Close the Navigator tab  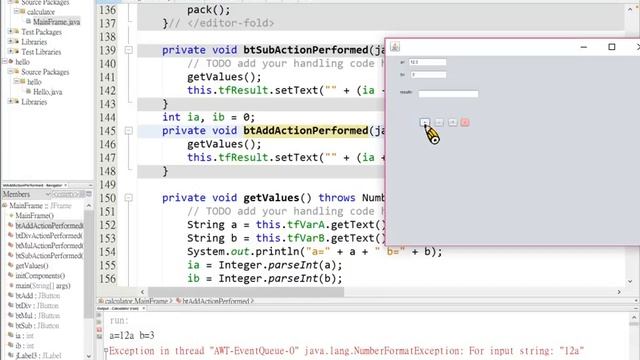(66, 185)
